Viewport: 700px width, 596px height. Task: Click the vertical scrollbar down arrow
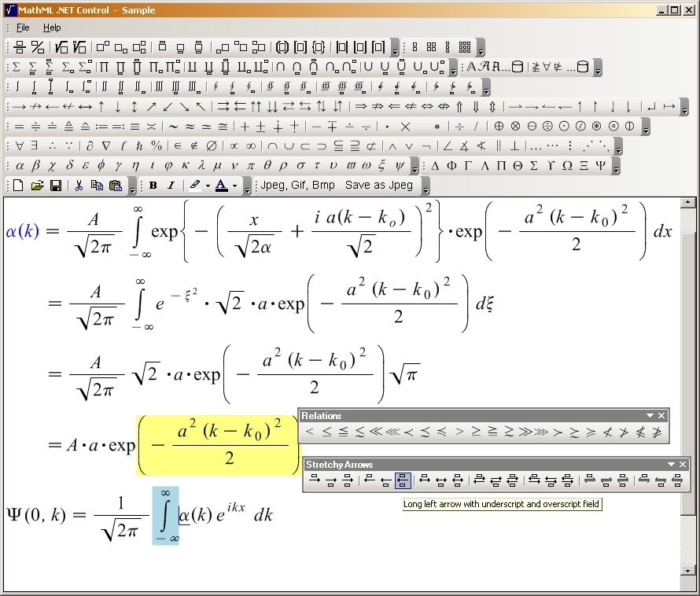(x=688, y=571)
